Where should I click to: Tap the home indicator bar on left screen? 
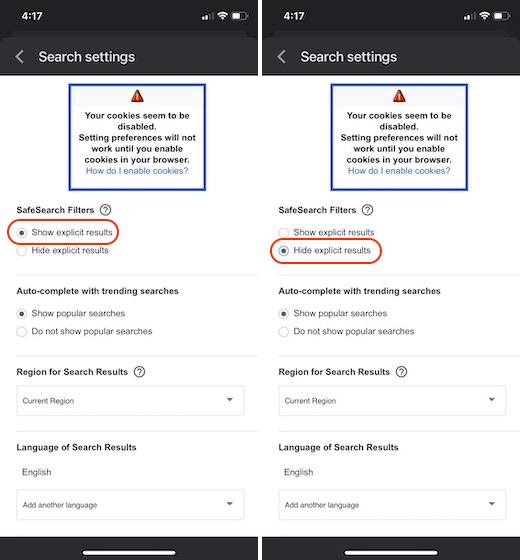coord(129,552)
